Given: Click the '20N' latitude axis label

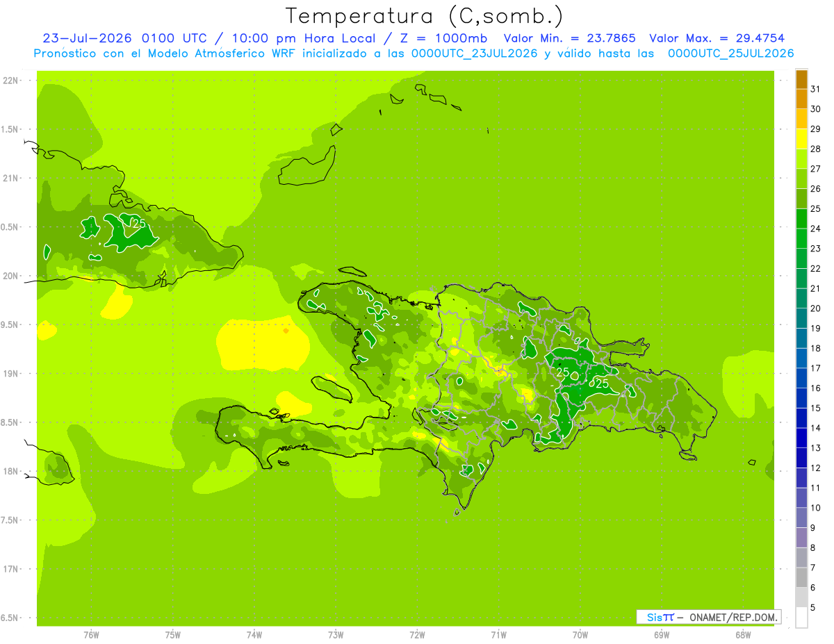Looking at the screenshot, I should click(x=10, y=276).
